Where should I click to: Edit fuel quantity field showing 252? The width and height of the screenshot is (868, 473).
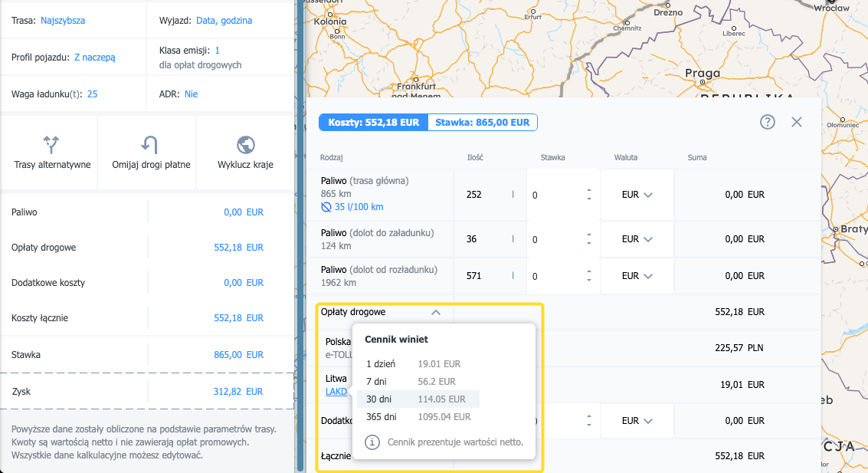[490, 195]
